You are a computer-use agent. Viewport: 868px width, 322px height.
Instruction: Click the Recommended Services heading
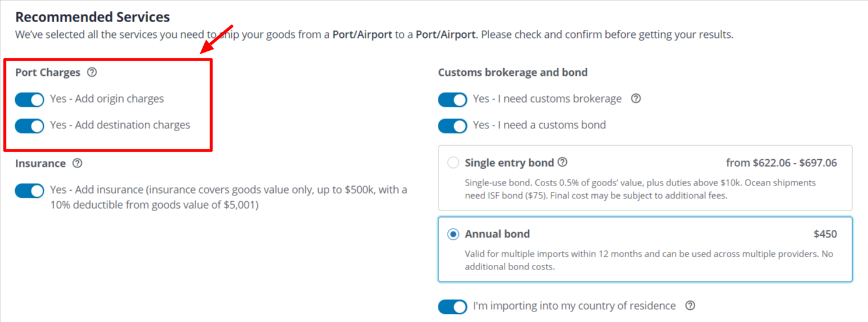[92, 17]
